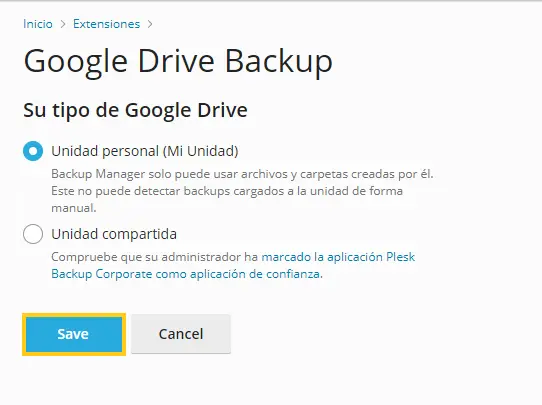This screenshot has width=542, height=405.
Task: Click the "Su tipo de Google Drive" heading
Action: tap(136, 110)
